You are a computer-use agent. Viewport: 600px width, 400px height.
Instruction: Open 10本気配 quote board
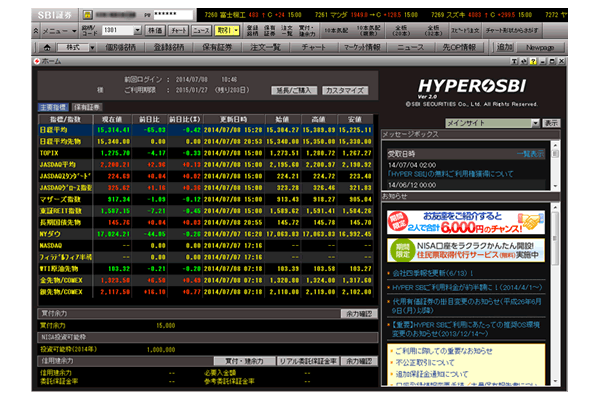[x=336, y=30]
